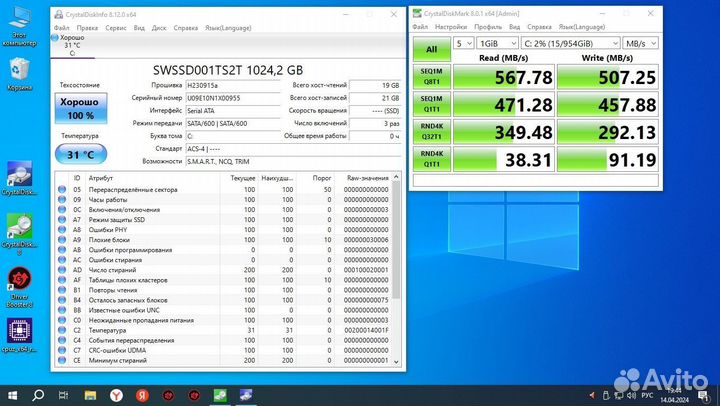This screenshot has height=406, width=720.
Task: Open the 1GiB test size dropdown
Action: click(496, 44)
